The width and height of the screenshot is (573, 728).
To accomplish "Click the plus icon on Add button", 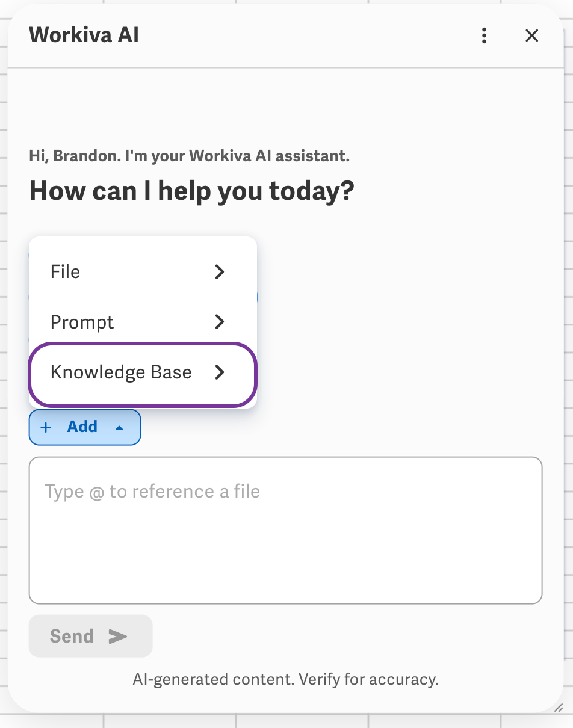I will click(x=46, y=427).
